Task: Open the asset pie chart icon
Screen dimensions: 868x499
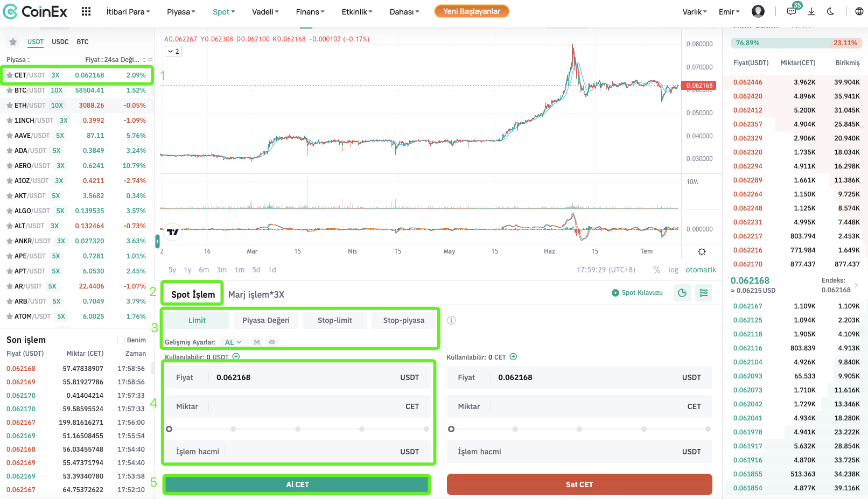Action: coord(682,293)
